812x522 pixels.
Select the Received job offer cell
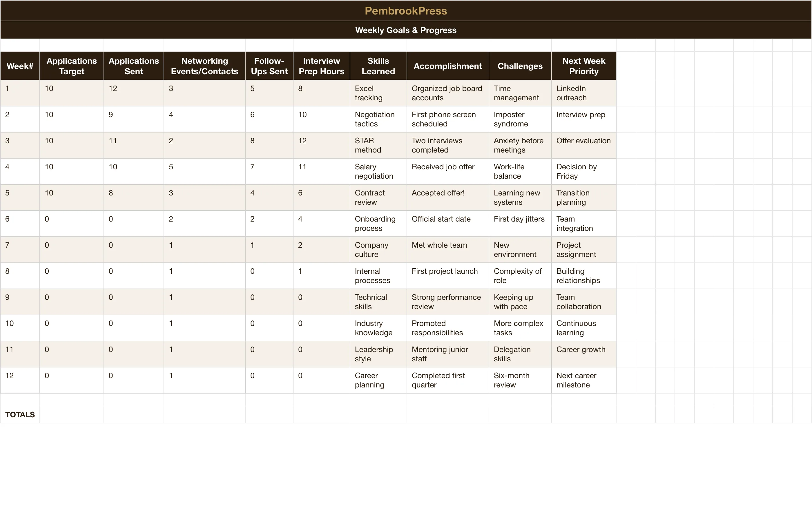448,171
